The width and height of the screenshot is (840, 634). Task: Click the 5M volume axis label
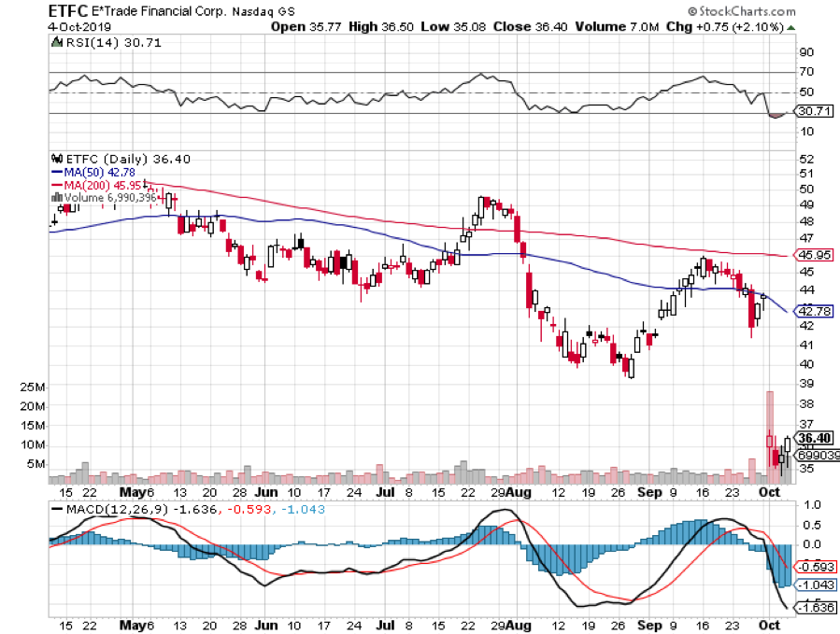click(x=36, y=464)
